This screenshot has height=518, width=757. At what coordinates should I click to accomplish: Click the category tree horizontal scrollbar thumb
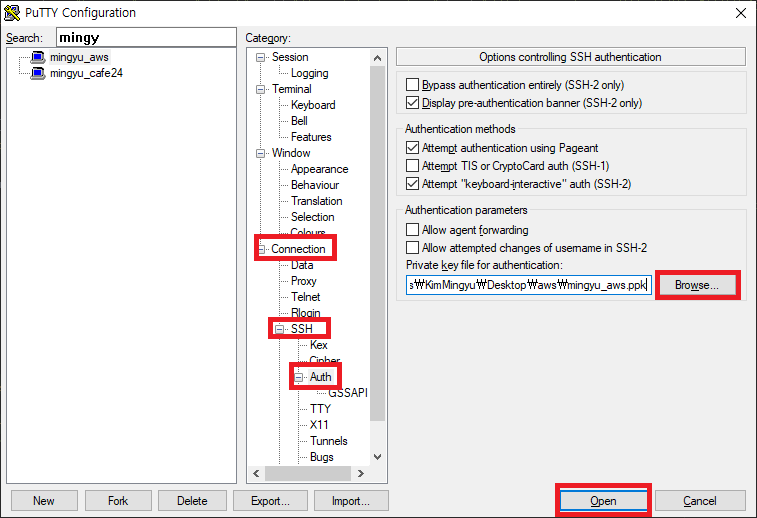(308, 474)
